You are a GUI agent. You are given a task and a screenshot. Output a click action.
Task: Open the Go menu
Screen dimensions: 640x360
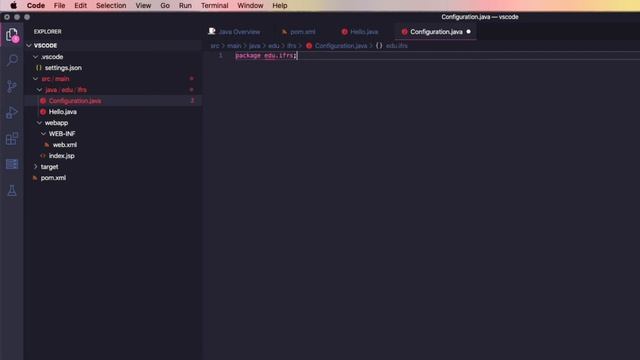[x=165, y=5]
